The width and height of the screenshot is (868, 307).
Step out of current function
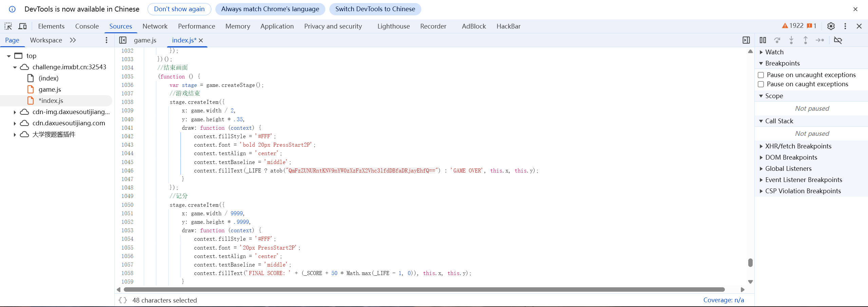(x=806, y=40)
